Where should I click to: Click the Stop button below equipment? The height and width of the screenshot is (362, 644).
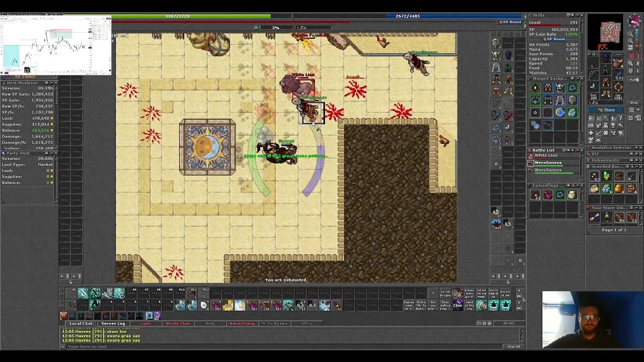(x=633, y=103)
